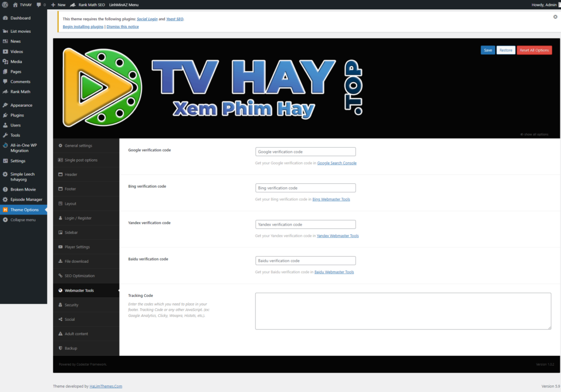Dismiss the plugin notice with the X icon
This screenshot has height=392, width=561.
pyautogui.click(x=556, y=17)
